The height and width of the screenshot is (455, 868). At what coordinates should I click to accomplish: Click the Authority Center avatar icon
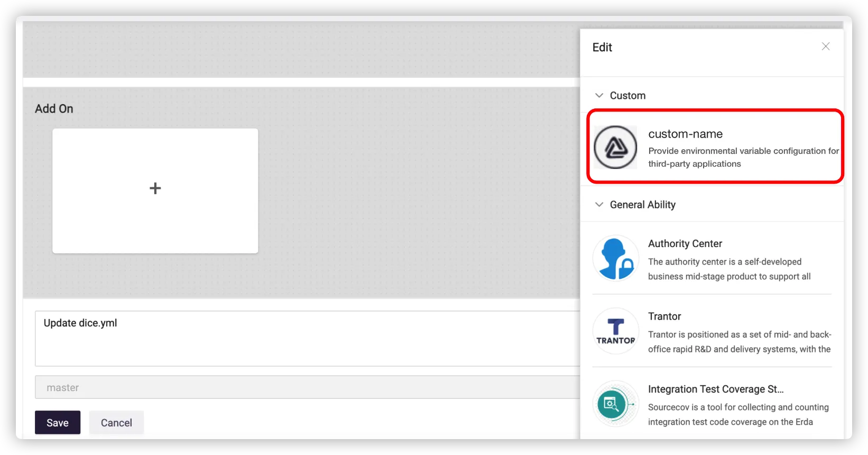615,259
